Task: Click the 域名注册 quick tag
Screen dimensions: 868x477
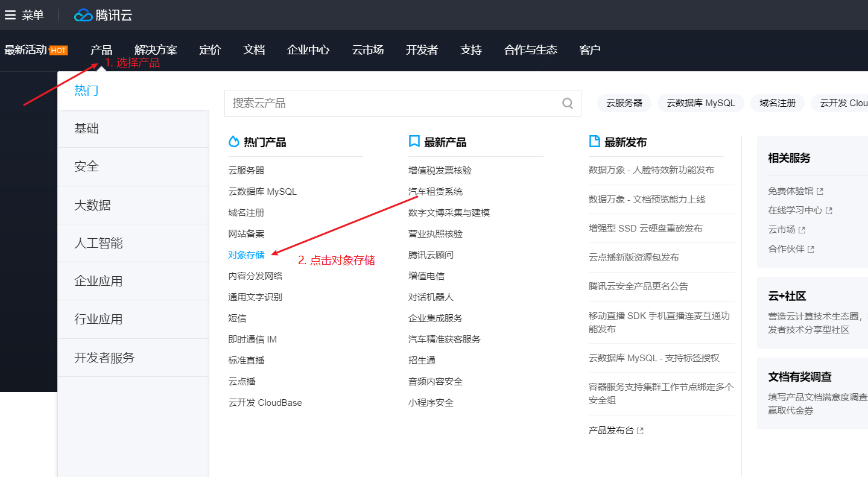Action: [x=778, y=103]
